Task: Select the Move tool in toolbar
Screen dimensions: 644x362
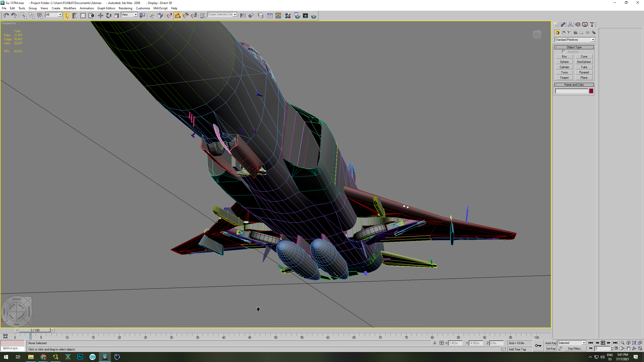Action: click(x=100, y=16)
